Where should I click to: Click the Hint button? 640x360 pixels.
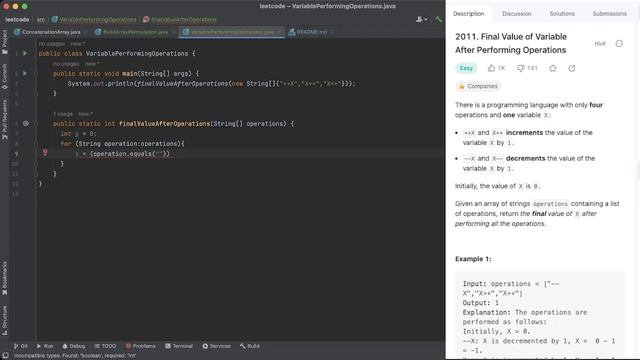[600, 43]
